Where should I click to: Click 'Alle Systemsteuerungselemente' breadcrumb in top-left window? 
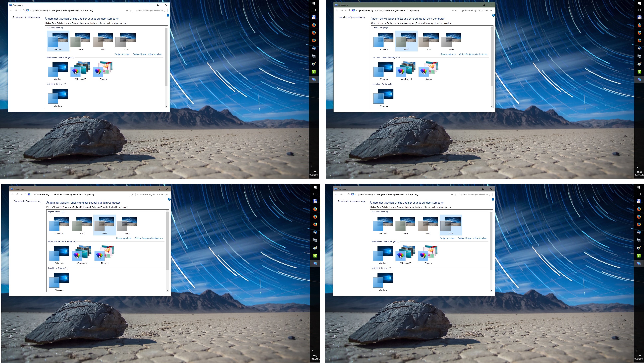click(65, 10)
